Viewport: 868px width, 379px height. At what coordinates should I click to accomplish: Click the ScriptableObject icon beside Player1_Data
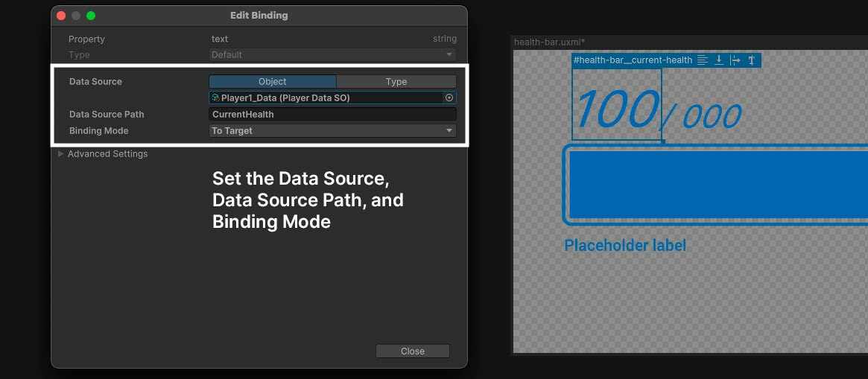[215, 98]
